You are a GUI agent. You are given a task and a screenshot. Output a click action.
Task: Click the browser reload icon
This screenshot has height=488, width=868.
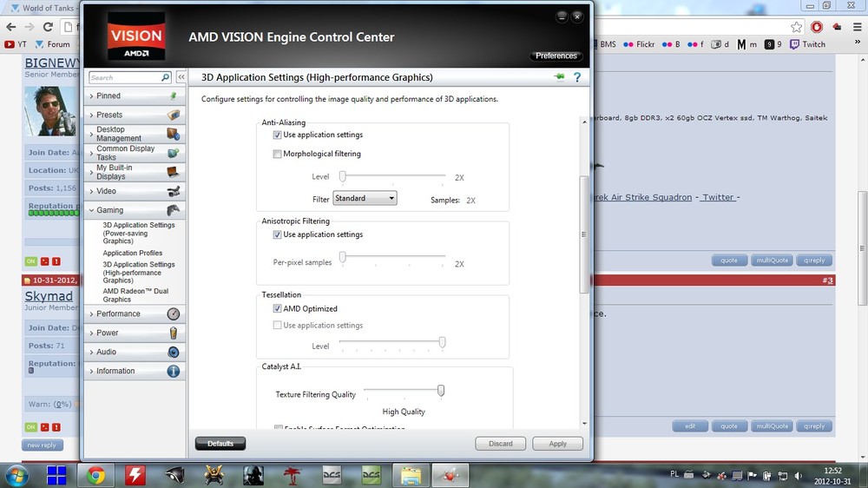[48, 27]
